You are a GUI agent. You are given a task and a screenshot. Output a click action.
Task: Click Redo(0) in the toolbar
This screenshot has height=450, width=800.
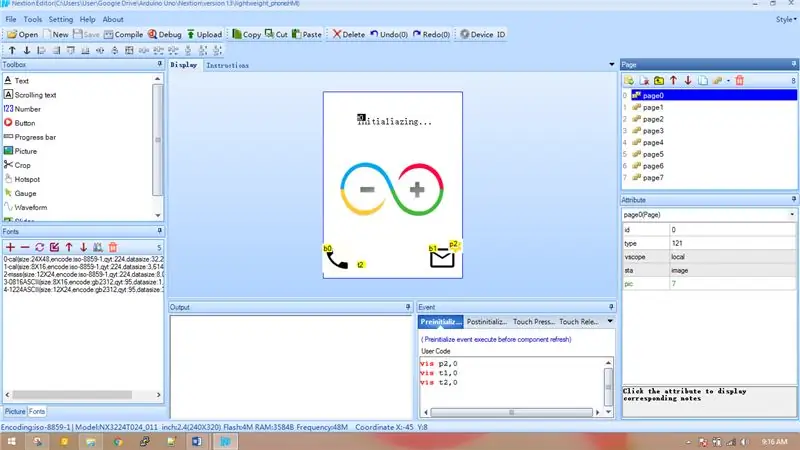[x=431, y=34]
